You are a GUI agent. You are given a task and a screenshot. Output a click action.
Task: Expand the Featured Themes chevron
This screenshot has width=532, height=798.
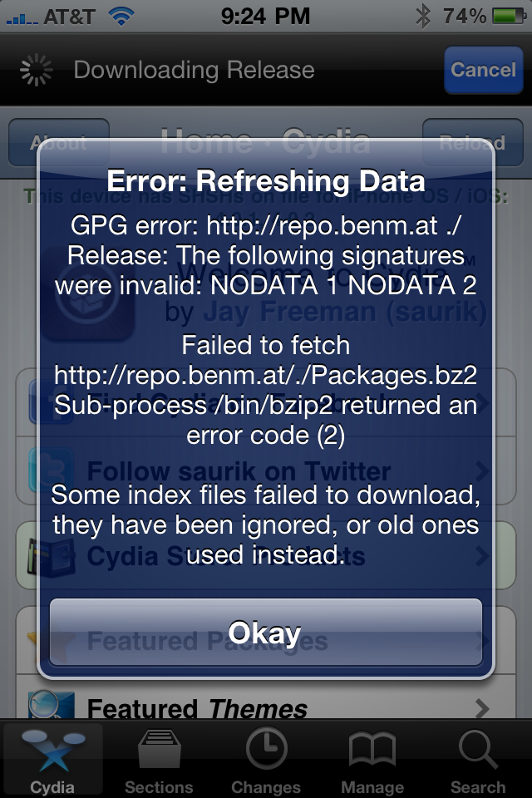(x=482, y=708)
